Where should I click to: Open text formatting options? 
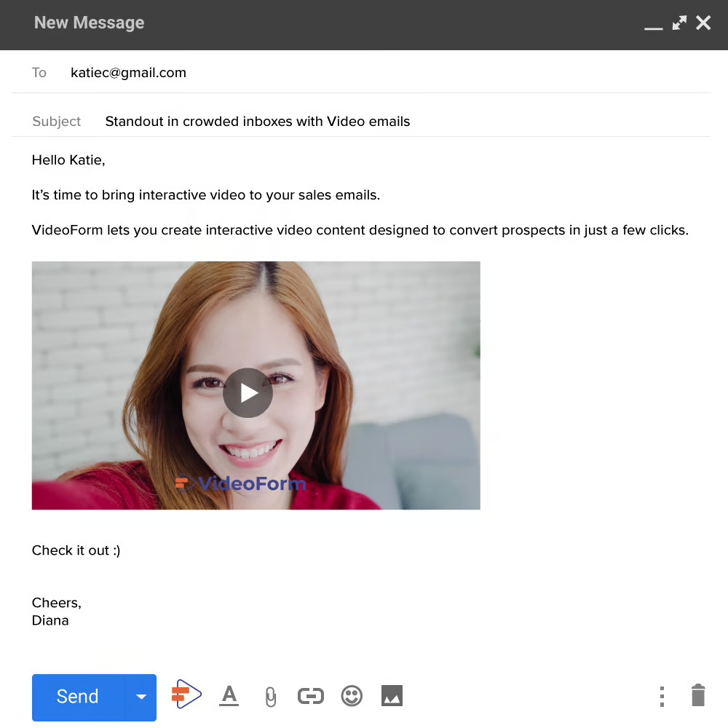click(x=229, y=695)
